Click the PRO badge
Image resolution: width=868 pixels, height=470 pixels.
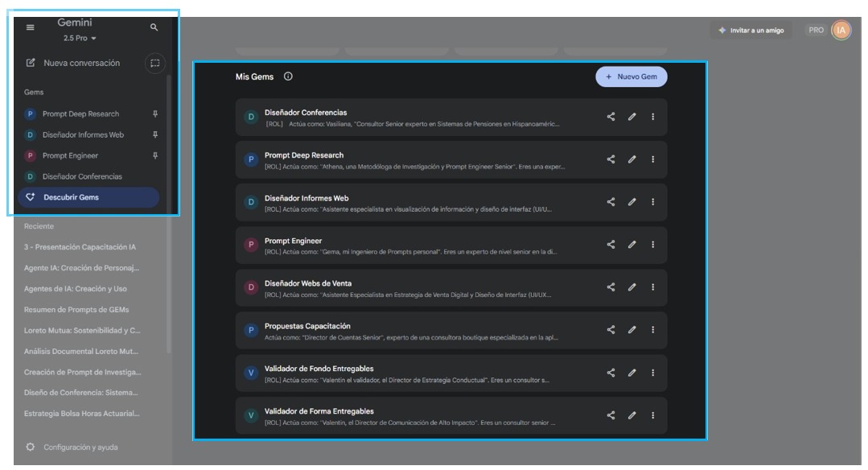[x=816, y=31]
